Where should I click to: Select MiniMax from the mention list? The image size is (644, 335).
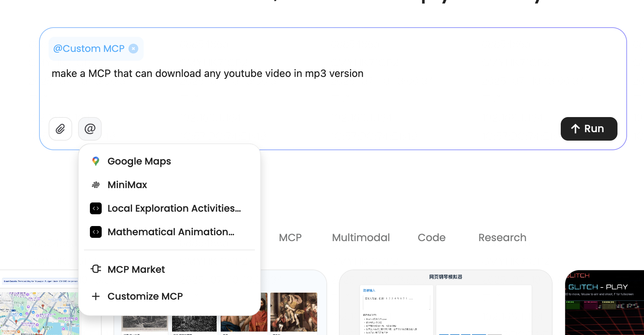pos(127,184)
